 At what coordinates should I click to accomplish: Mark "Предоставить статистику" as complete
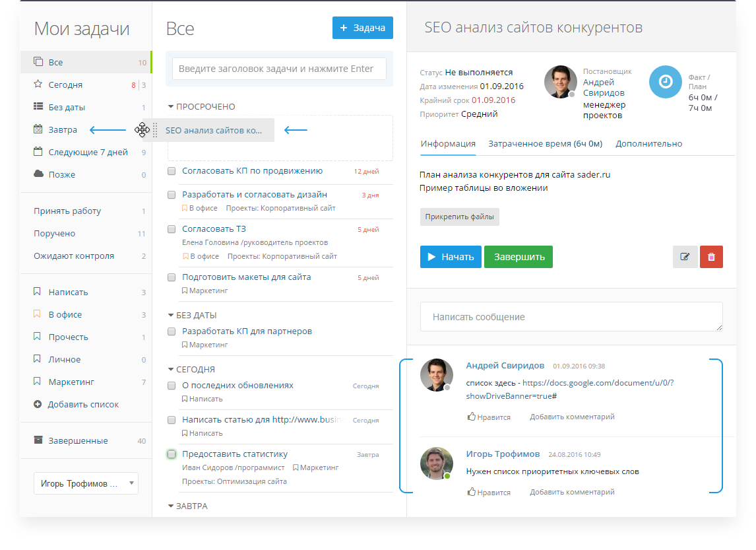[172, 454]
